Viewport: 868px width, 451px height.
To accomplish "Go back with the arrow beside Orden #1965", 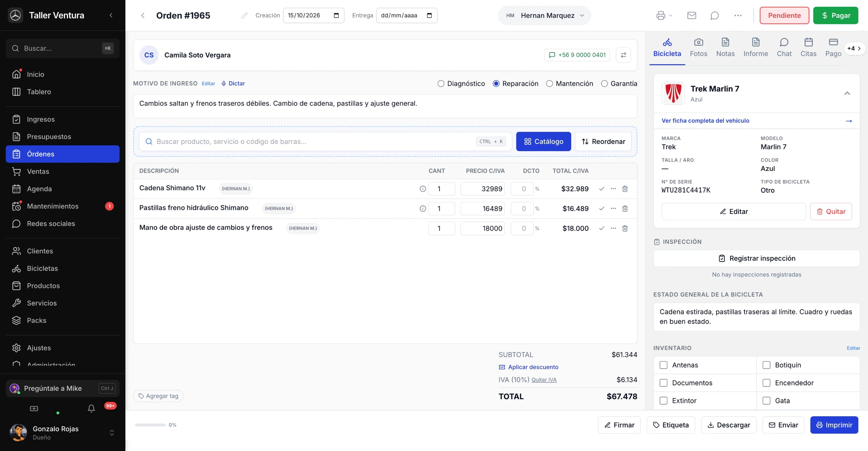I will (143, 16).
